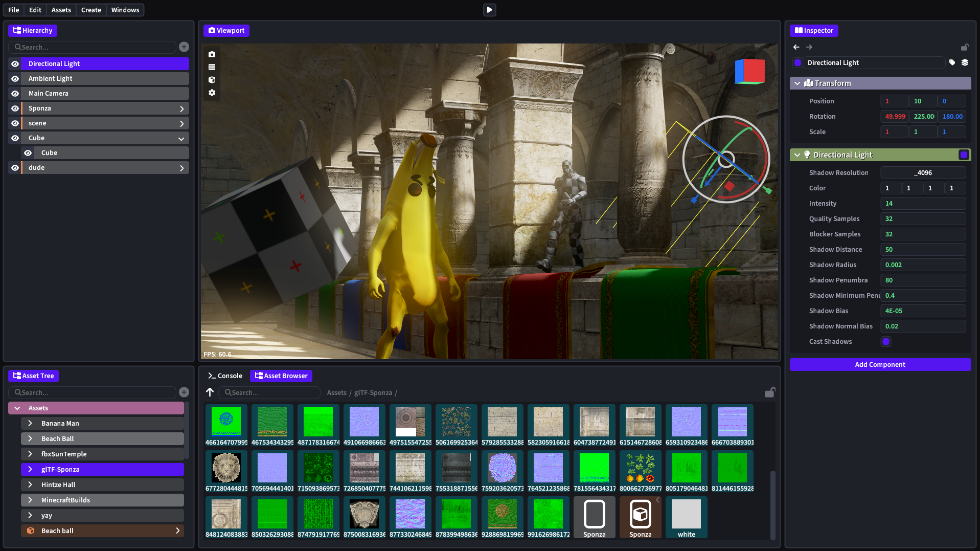Expand the Sponza hierarchy item
The height and width of the screenshot is (551, 980).
point(181,108)
